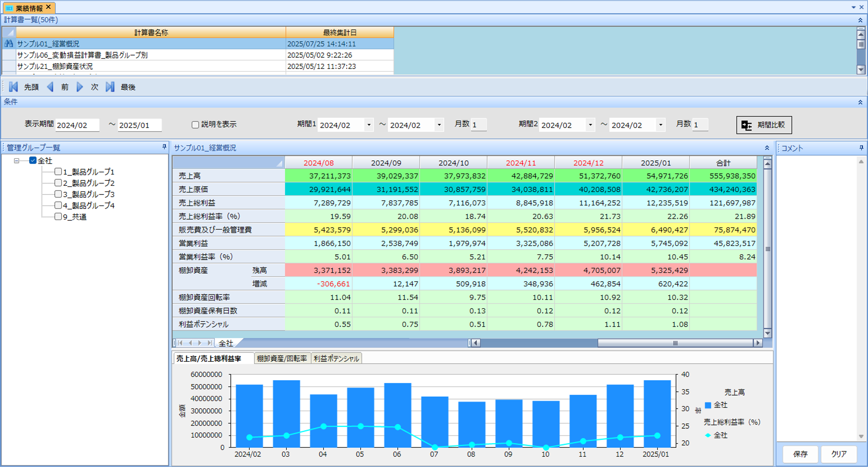Screen dimensions: 868x467
Task: Jump to first record with 先頭 icon
Action: click(13, 87)
